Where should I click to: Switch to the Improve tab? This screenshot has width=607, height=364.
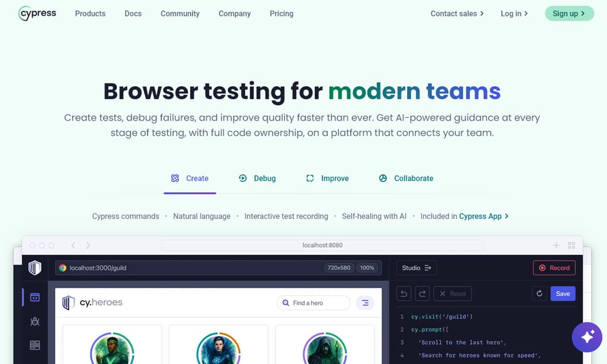click(327, 178)
